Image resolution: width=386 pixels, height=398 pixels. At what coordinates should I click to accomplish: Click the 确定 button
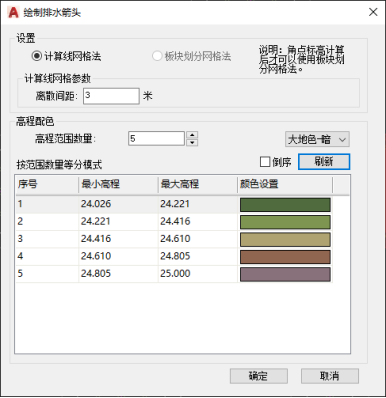259,376
